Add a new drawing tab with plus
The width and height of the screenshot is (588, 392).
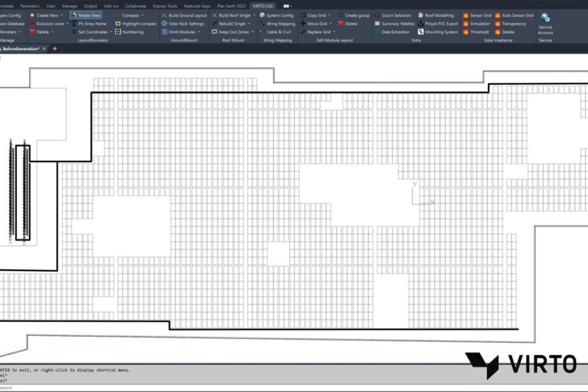(55, 49)
